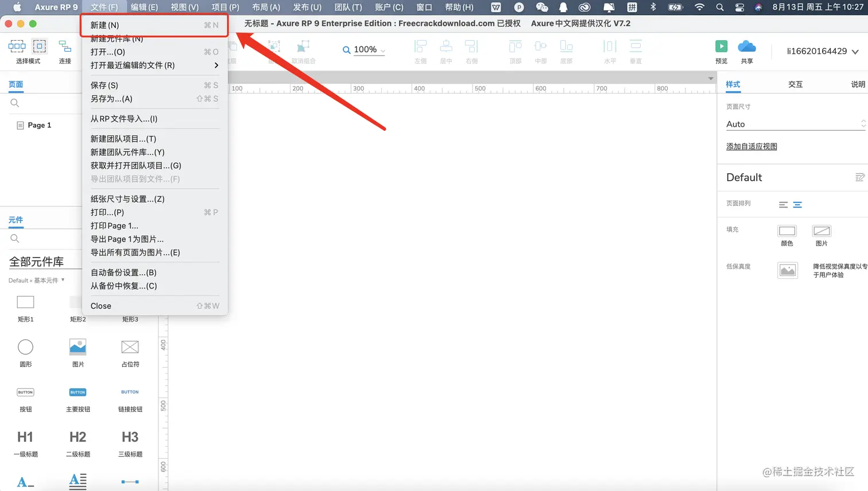Toggle the 低保真度 low fidelity mode

(x=788, y=270)
